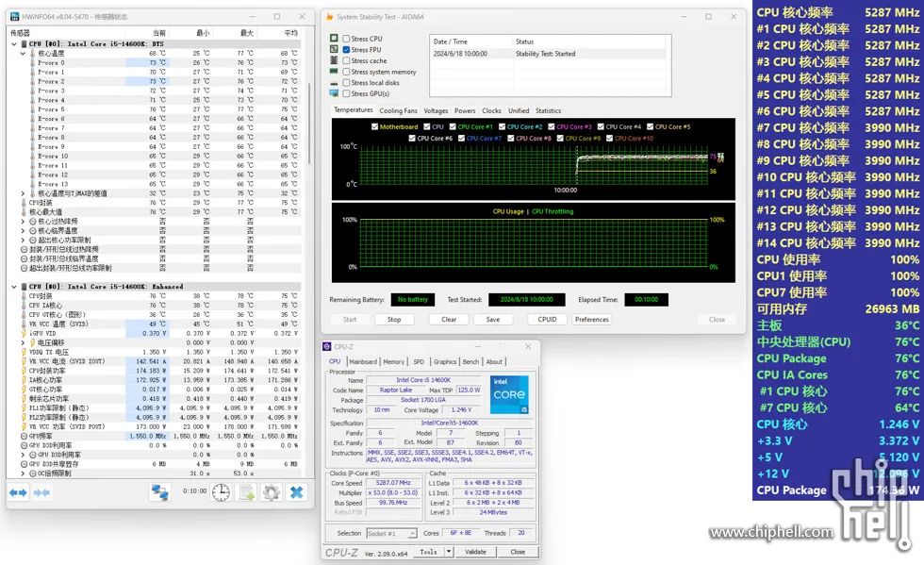Open Preferences in the stability test window
Image resolution: width=924 pixels, height=565 pixels.
pos(592,319)
